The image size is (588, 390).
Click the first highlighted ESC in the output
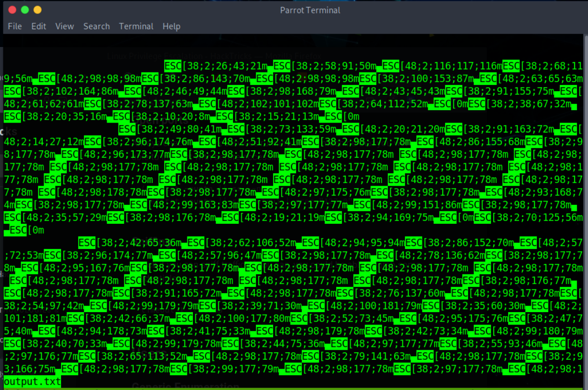pos(173,65)
